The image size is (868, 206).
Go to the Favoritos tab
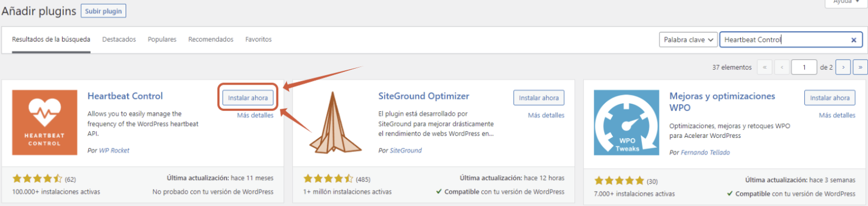pyautogui.click(x=258, y=40)
